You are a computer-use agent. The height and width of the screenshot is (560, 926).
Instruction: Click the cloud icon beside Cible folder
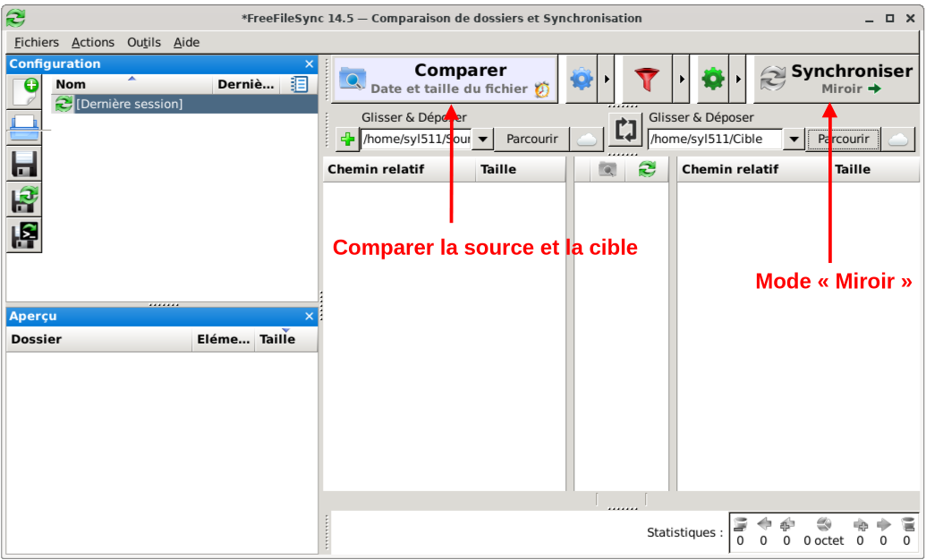coord(899,140)
